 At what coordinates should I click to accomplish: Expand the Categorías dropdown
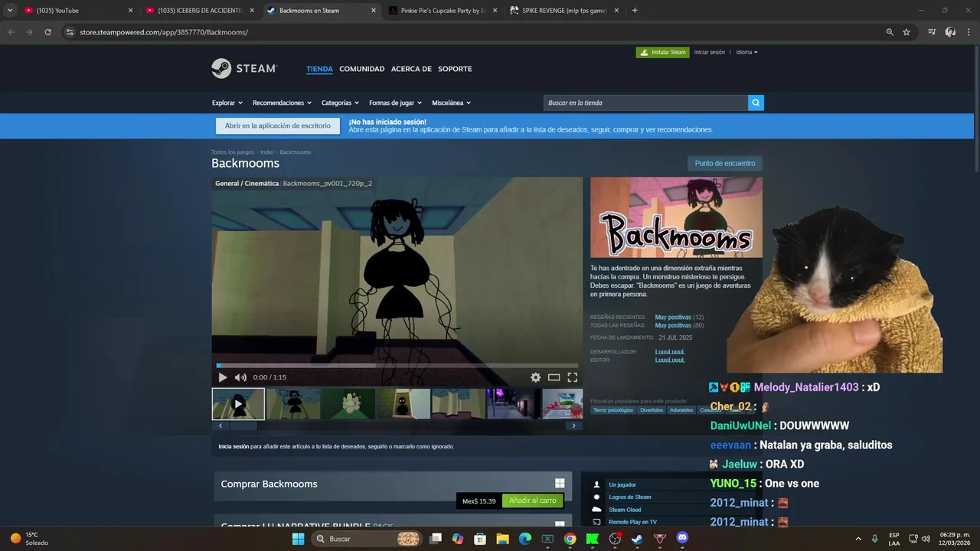click(x=340, y=103)
